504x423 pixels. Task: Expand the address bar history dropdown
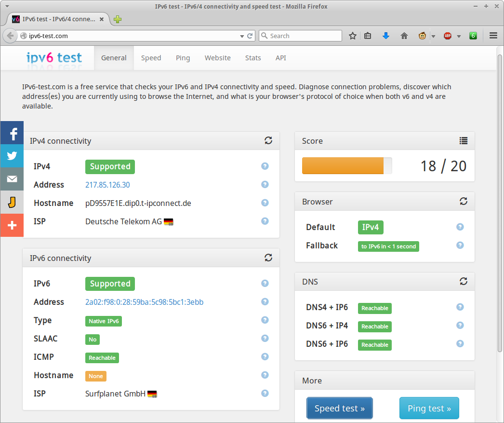pyautogui.click(x=242, y=36)
